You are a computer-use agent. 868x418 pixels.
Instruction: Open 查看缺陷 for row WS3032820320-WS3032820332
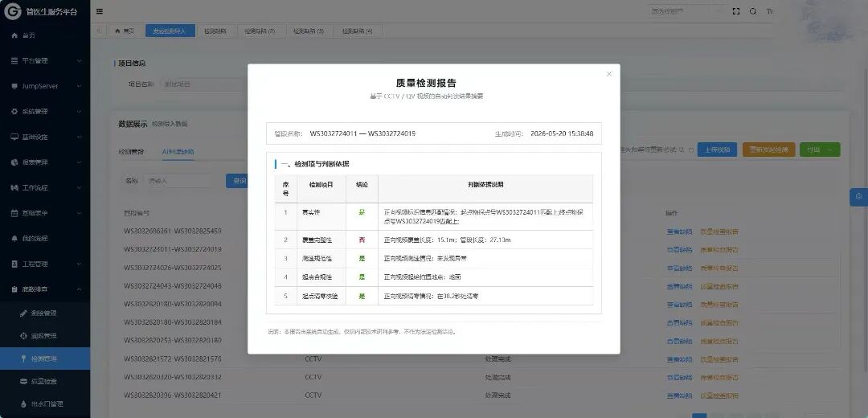click(679, 378)
